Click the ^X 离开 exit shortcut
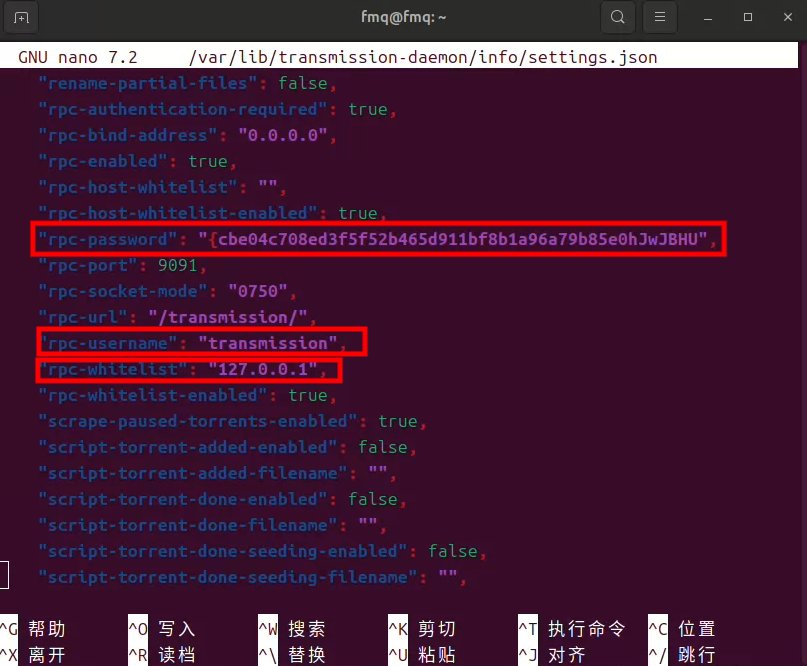This screenshot has width=807, height=666. point(33,655)
